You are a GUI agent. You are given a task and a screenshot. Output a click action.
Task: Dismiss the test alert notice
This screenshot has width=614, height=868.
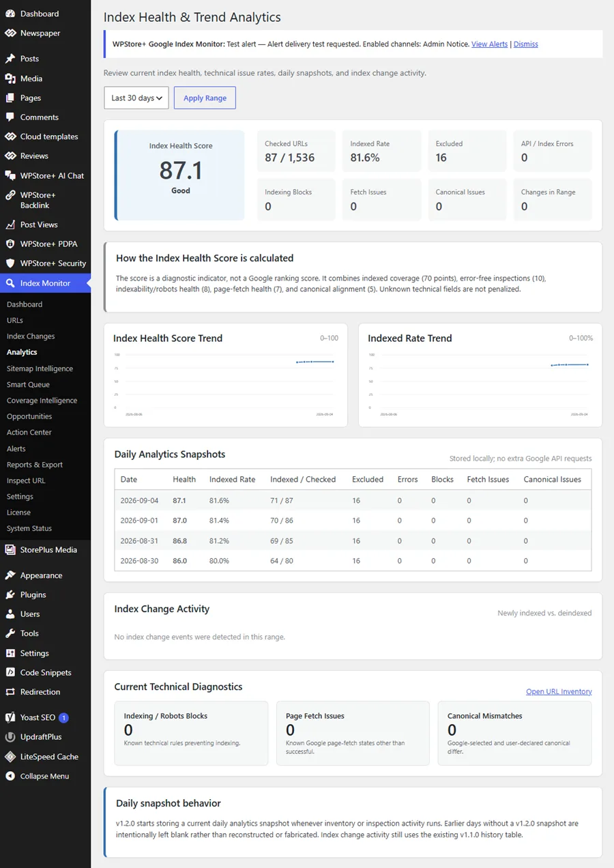pyautogui.click(x=525, y=44)
